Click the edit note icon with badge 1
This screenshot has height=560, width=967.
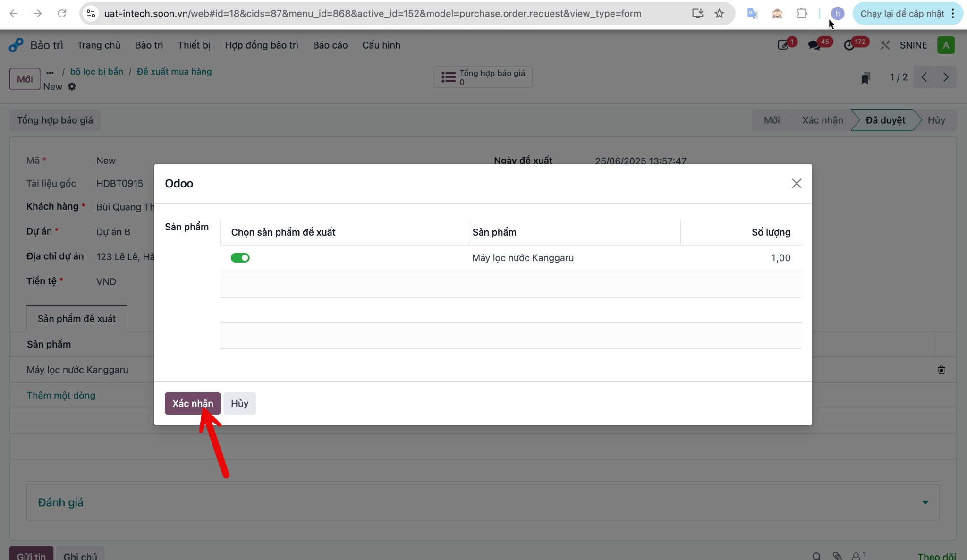pyautogui.click(x=783, y=45)
